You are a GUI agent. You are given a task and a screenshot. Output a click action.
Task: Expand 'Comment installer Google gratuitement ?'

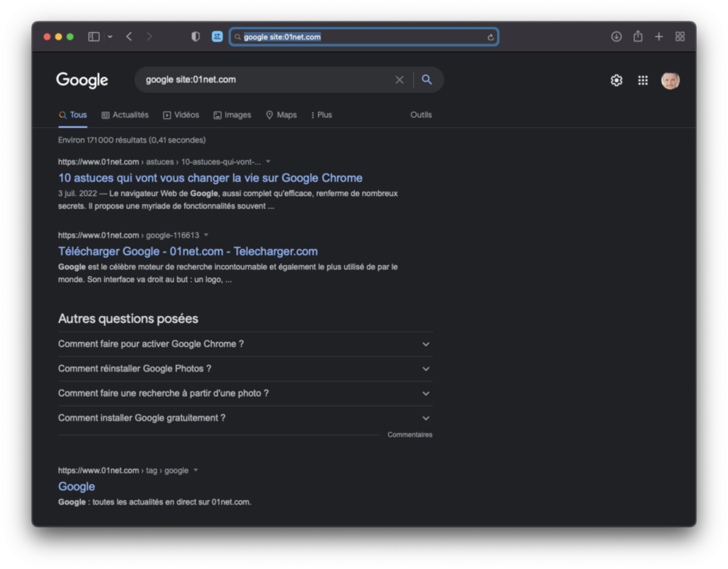click(245, 418)
